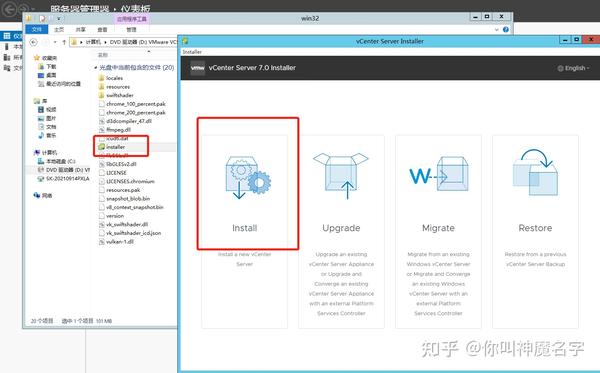Select chrome_200_percent.pak file
The height and width of the screenshot is (373, 600).
(132, 112)
